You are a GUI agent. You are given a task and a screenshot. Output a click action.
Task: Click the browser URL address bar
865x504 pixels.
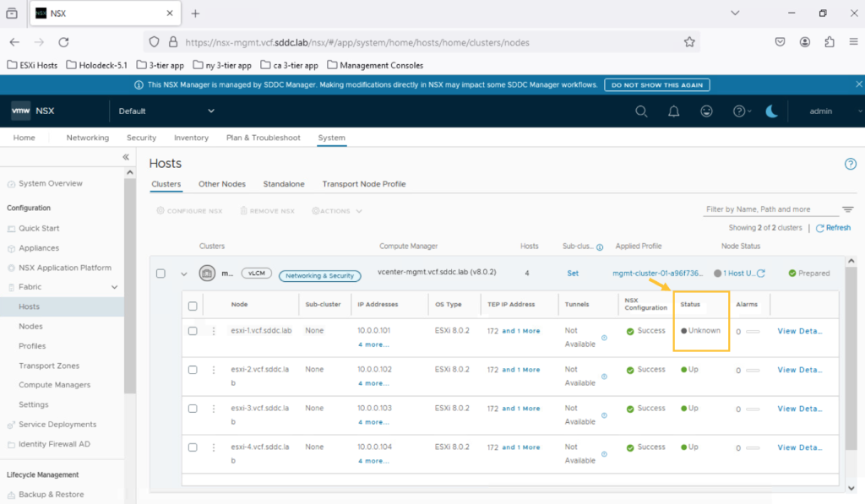point(422,42)
